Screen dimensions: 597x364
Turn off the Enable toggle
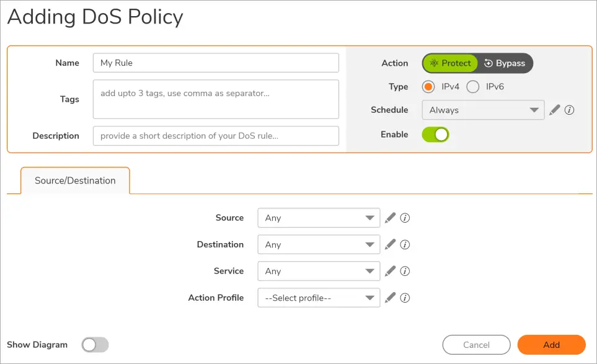(435, 135)
